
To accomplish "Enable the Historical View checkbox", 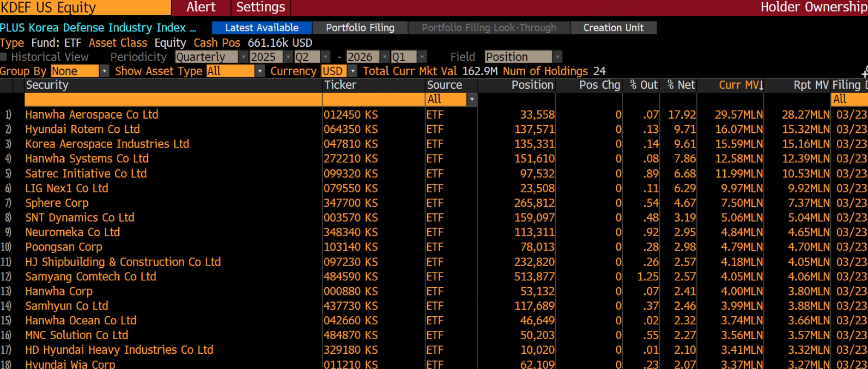I will coord(4,57).
